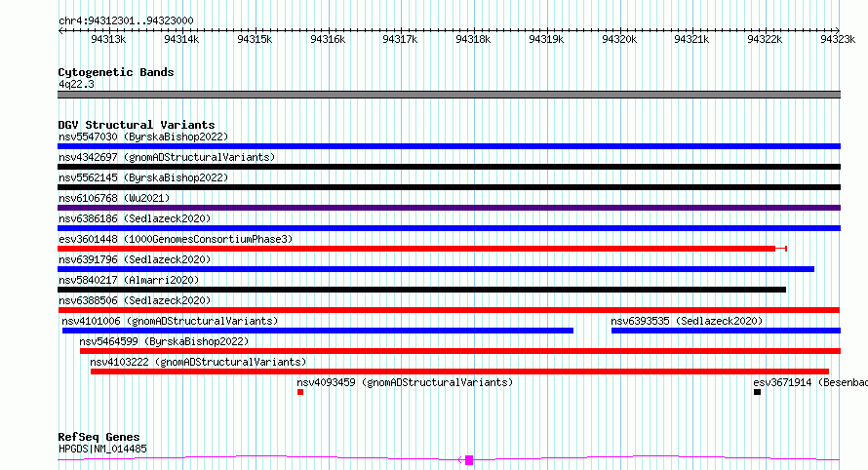Click the 94318k ruler tick label
Screen dimensions: 868x470
point(473,39)
